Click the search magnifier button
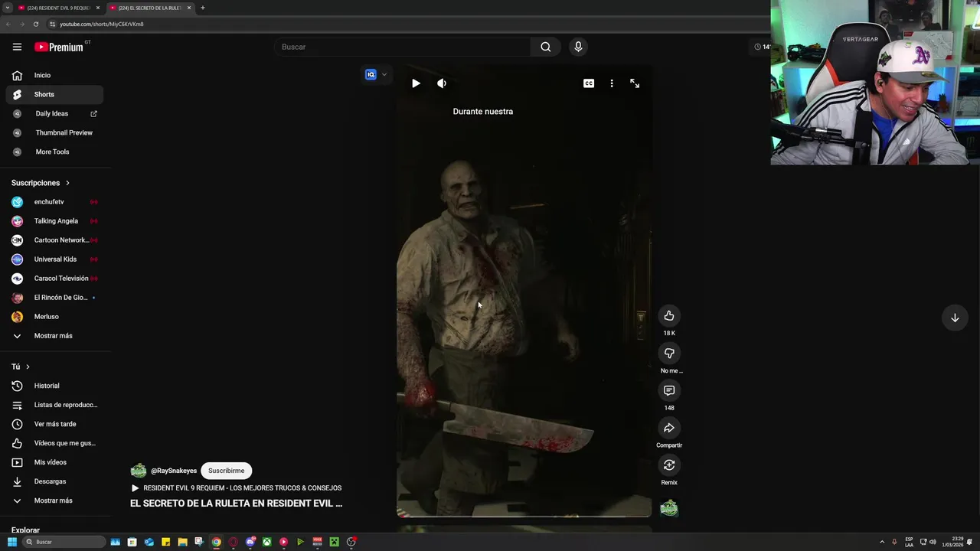This screenshot has width=980, height=551. pyautogui.click(x=545, y=47)
